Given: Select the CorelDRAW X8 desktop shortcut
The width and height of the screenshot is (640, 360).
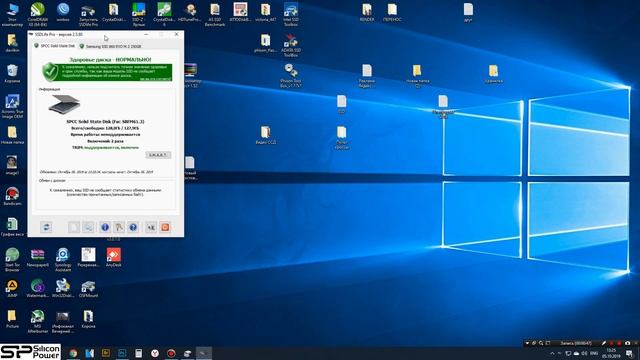Looking at the screenshot, I should tap(38, 14).
